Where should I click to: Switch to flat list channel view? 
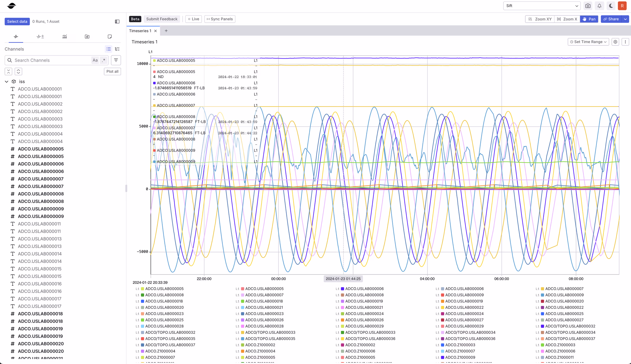point(108,49)
